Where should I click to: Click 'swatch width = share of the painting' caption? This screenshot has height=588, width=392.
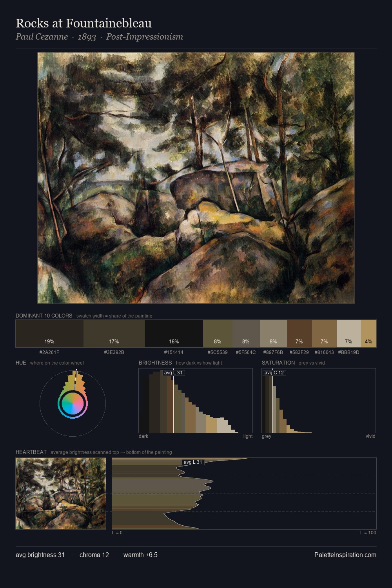114,316
